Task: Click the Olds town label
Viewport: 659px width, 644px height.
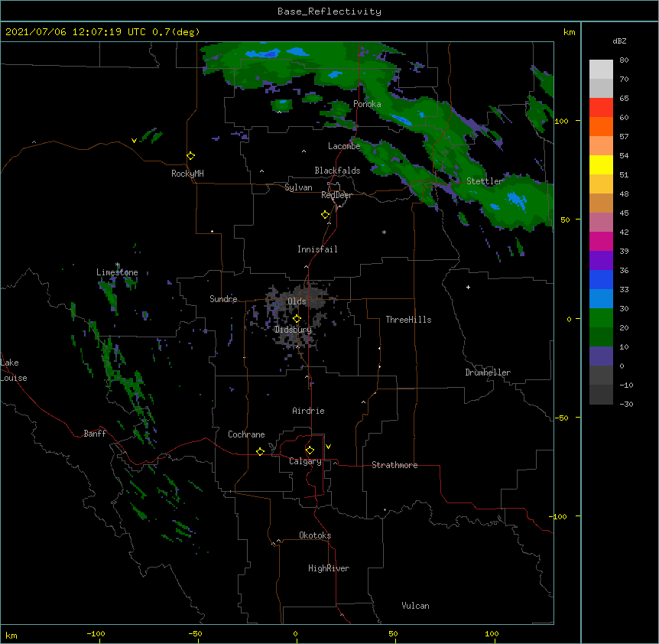Action: 297,301
